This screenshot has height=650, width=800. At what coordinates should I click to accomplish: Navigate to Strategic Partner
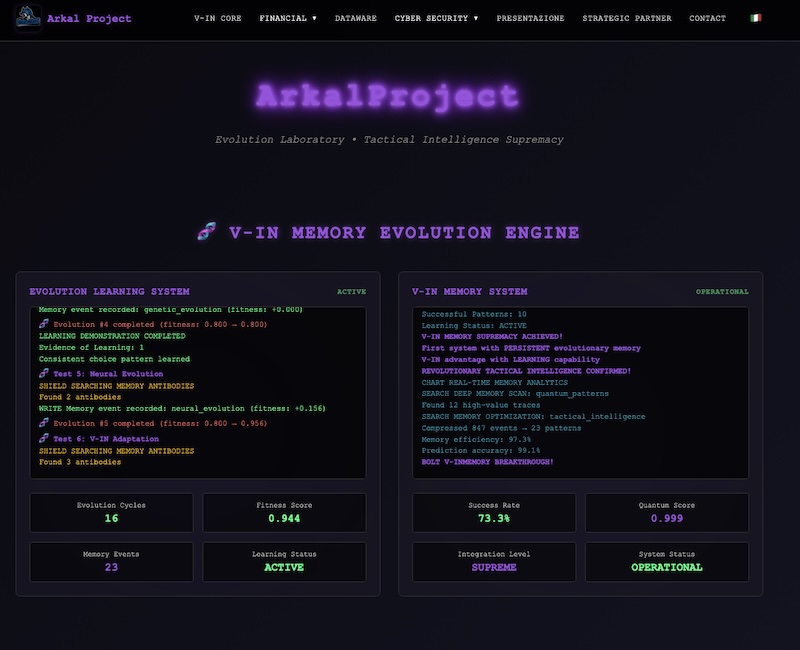627,18
